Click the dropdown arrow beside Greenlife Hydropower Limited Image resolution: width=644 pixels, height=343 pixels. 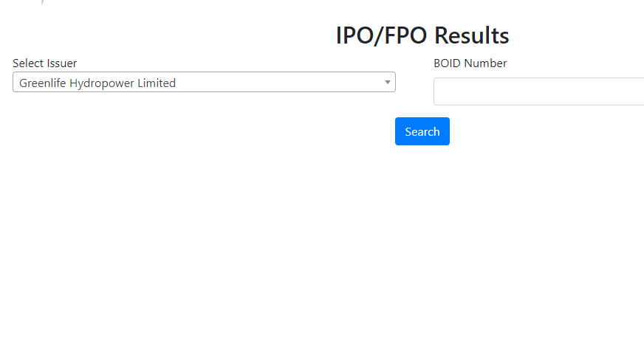tap(387, 82)
